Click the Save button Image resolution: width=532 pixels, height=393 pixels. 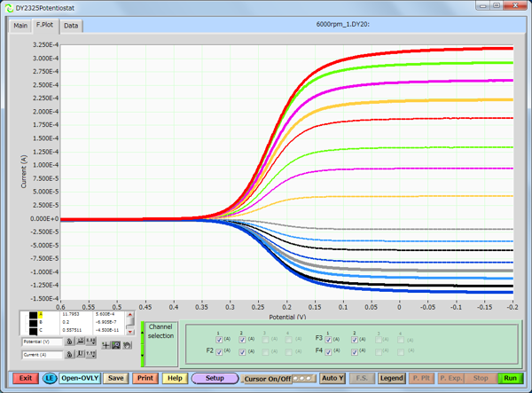pos(115,378)
